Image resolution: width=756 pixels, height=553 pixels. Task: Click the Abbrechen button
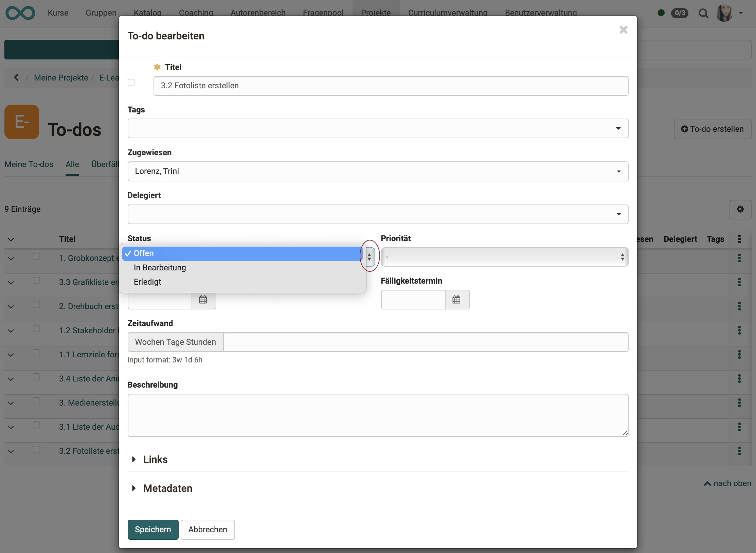pos(208,530)
